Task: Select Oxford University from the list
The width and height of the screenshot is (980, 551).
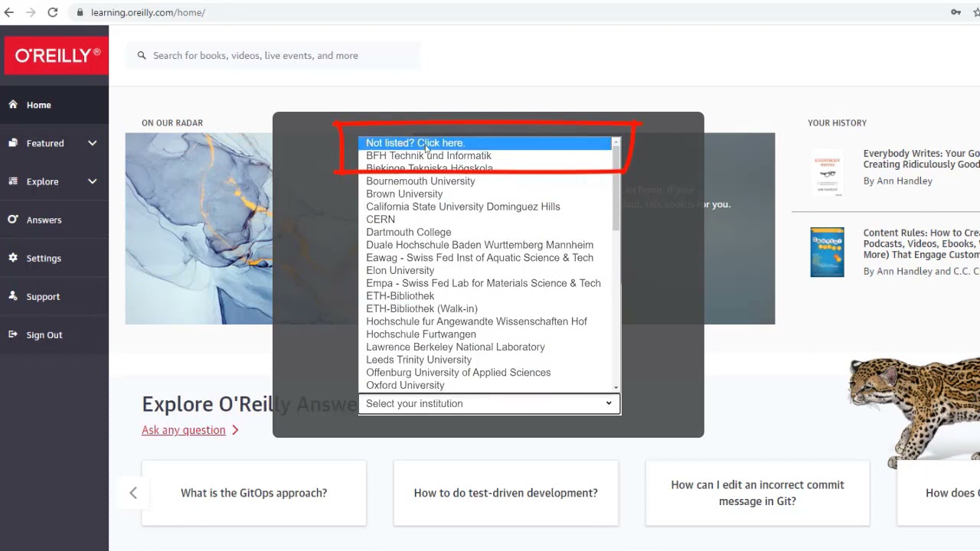Action: 485,385
